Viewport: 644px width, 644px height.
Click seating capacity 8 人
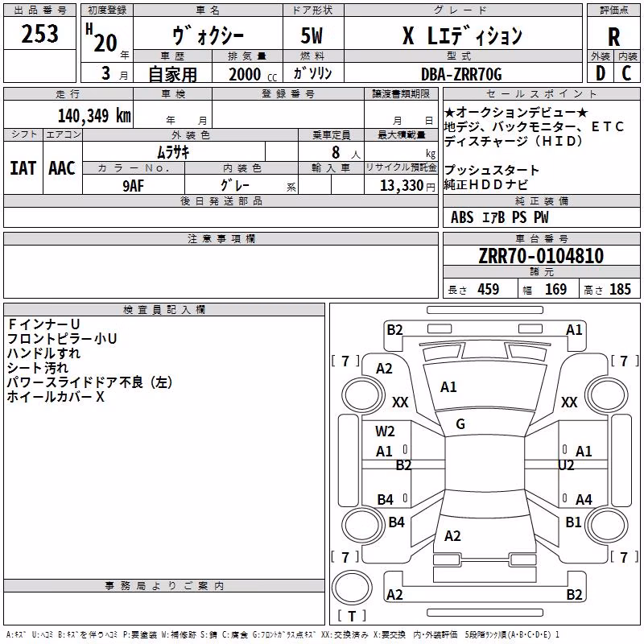click(345, 152)
